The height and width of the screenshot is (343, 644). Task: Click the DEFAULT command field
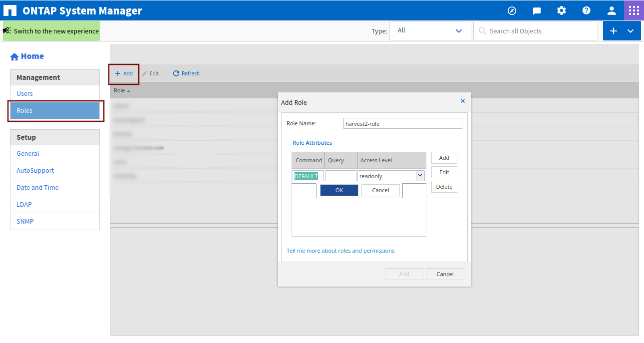pyautogui.click(x=309, y=176)
